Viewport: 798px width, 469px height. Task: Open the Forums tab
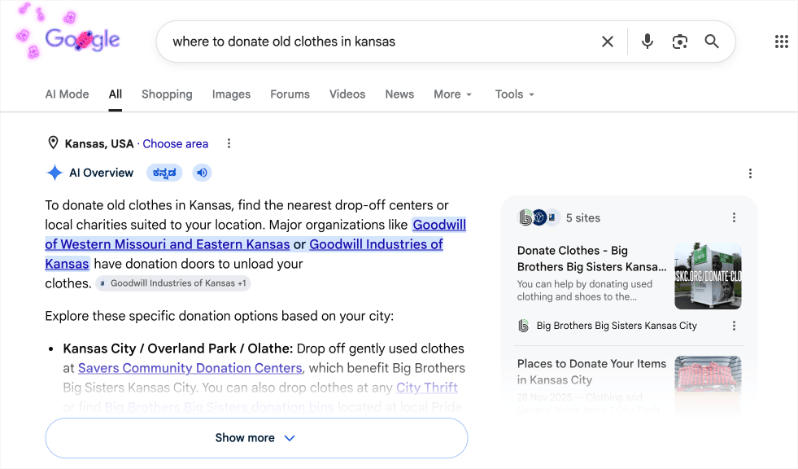pos(290,94)
